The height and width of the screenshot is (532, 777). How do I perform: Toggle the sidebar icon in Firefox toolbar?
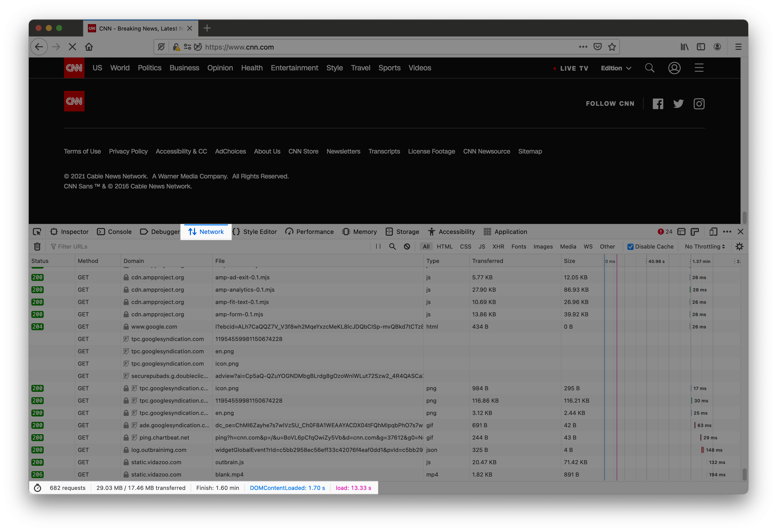(701, 47)
